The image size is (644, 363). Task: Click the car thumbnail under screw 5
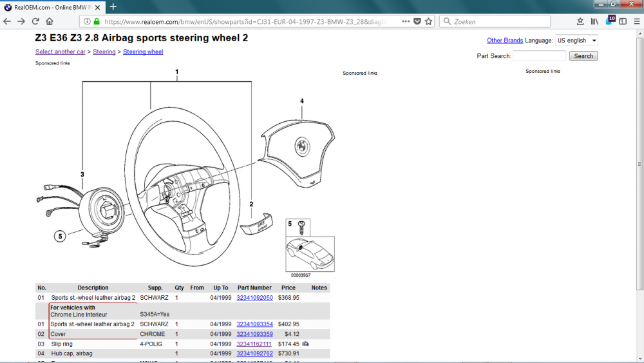(x=310, y=253)
